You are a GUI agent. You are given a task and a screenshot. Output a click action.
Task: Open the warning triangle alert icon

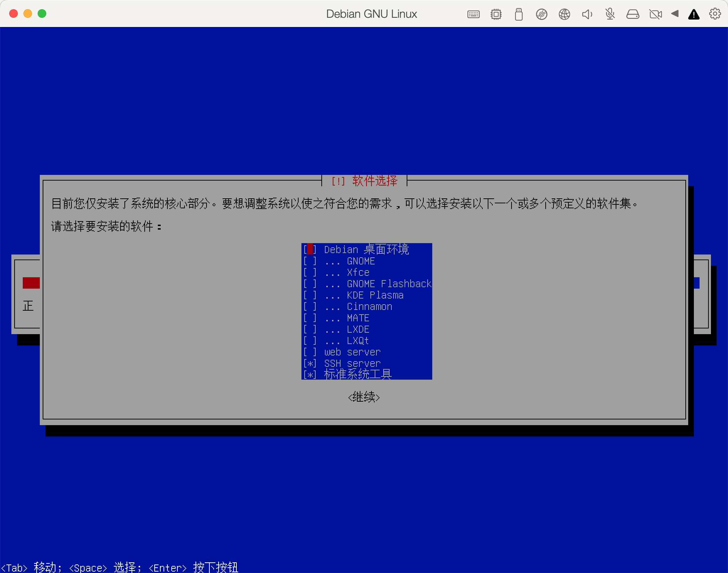[x=694, y=14]
